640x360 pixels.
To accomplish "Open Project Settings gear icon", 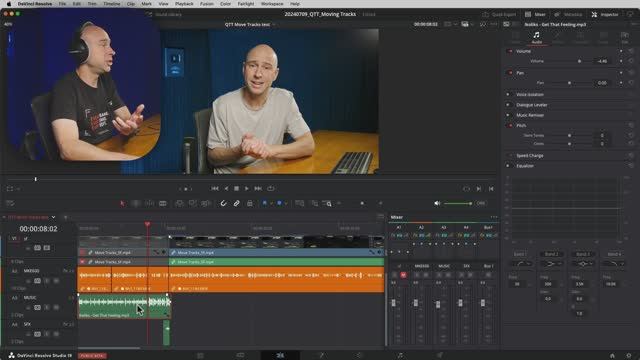I will tap(629, 356).
